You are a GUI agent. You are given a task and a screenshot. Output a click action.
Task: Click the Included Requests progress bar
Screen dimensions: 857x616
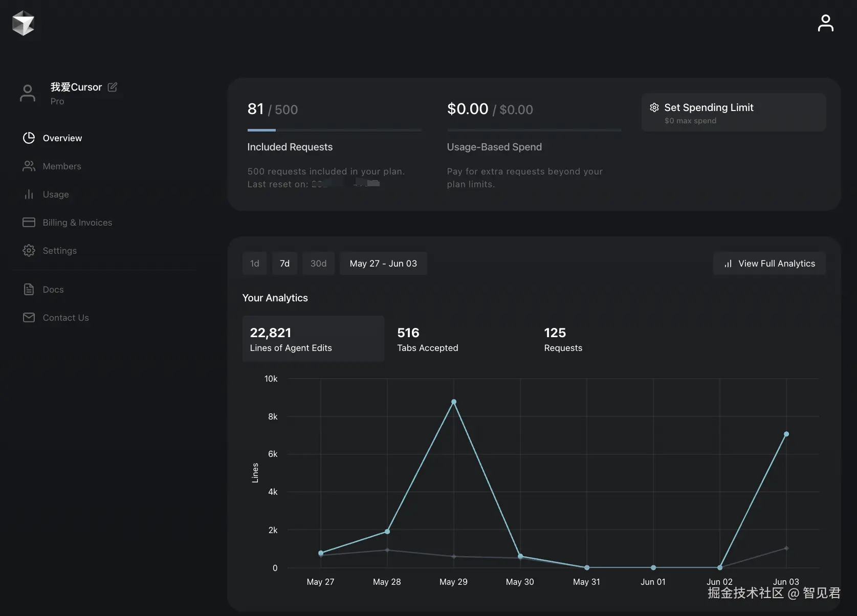click(x=335, y=130)
